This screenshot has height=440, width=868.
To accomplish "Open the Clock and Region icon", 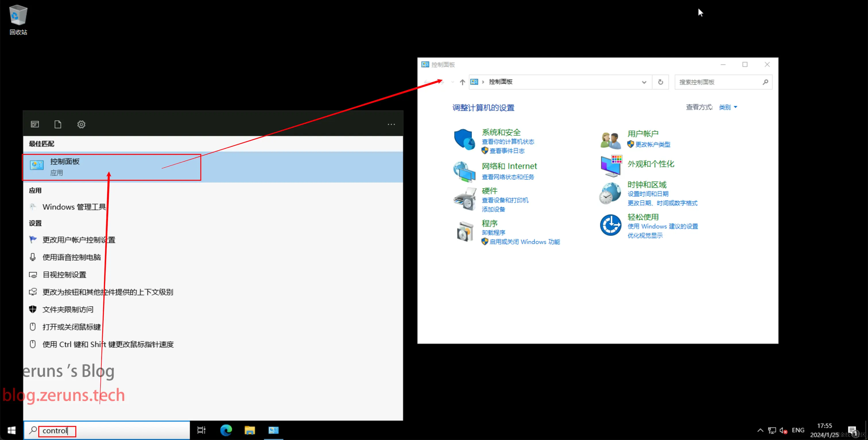I will click(x=610, y=193).
